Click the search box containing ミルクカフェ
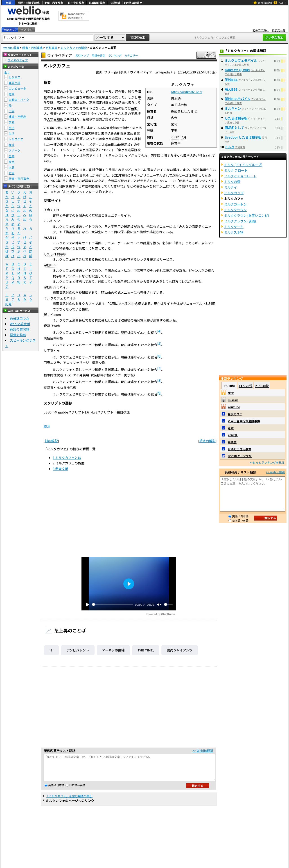Viewport: 289px width, 868px height. pos(48,37)
